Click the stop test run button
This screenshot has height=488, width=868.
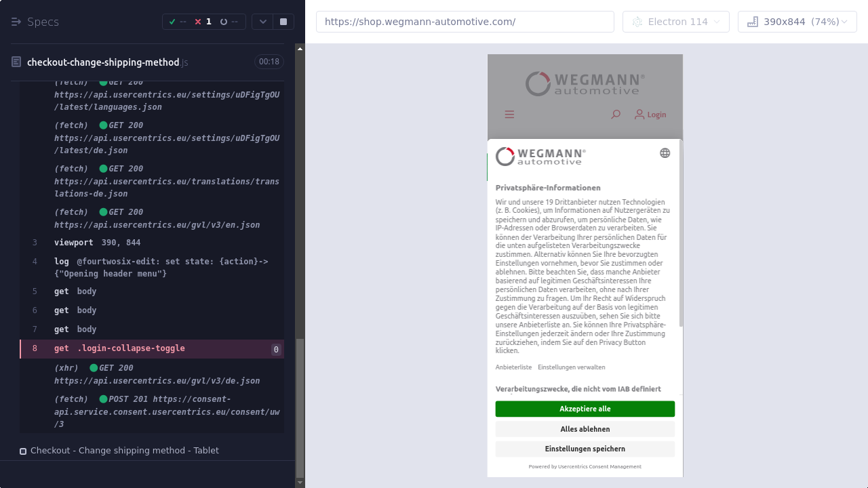tap(283, 22)
